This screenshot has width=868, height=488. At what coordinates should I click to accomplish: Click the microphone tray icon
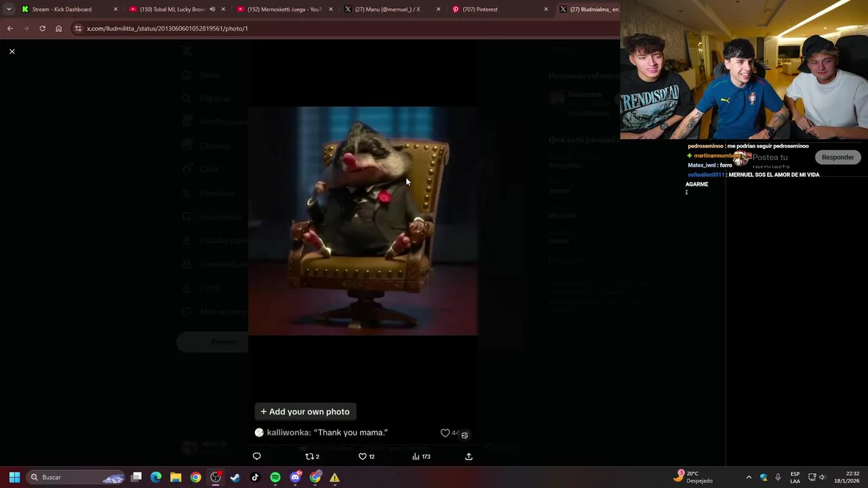pyautogui.click(x=778, y=477)
